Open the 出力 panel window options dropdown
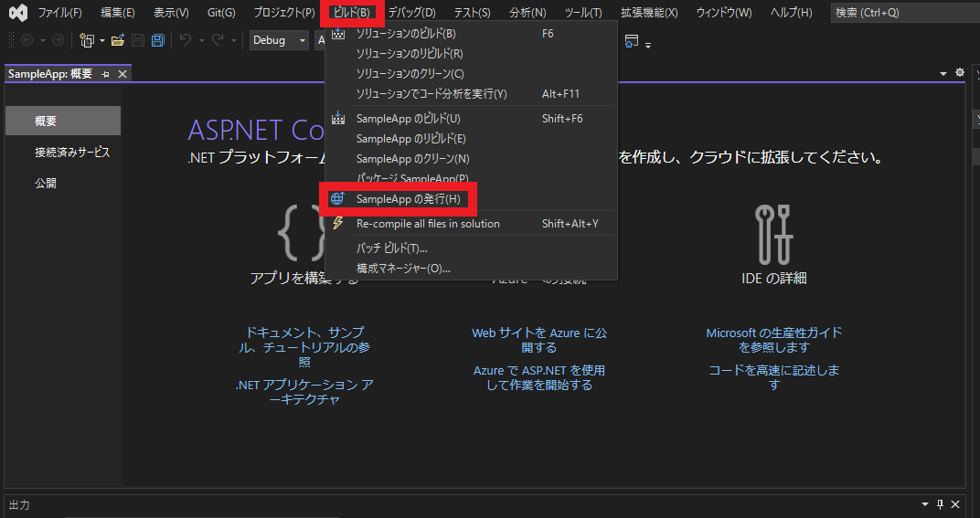The height and width of the screenshot is (518, 980). pos(925,504)
